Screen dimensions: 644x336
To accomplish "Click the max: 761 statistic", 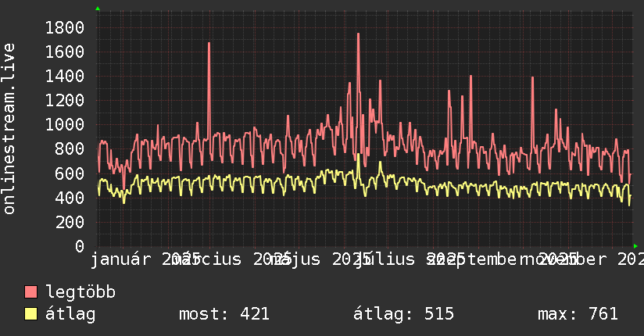I will click(x=578, y=314).
